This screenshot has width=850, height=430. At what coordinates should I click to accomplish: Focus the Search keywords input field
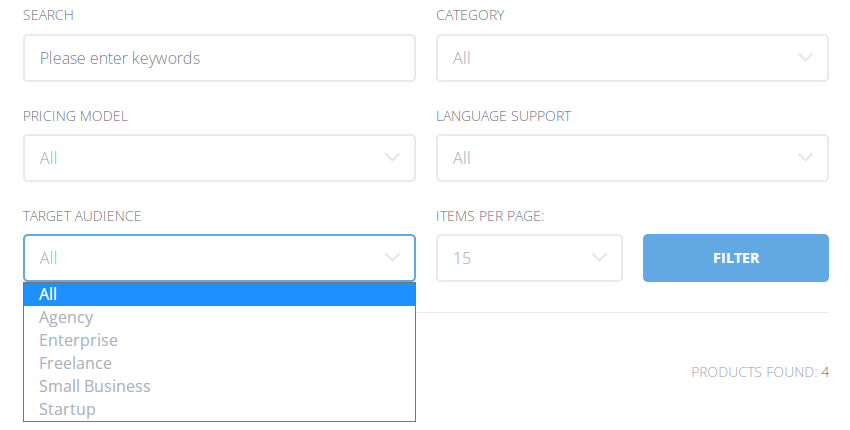[219, 58]
